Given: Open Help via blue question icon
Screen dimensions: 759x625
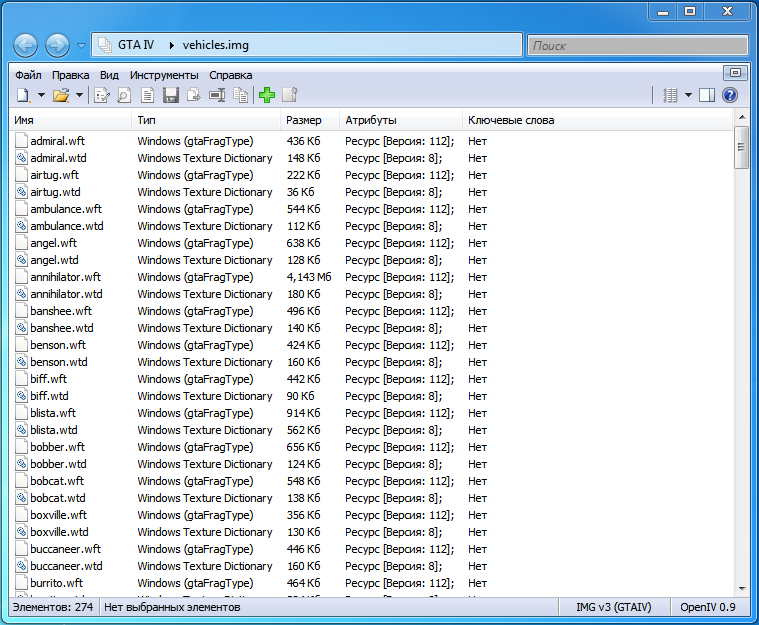Looking at the screenshot, I should (x=730, y=95).
